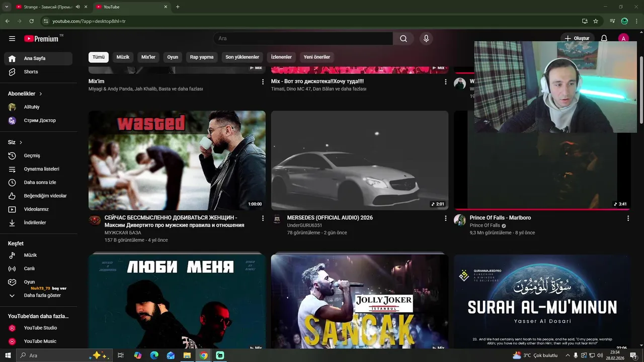
Task: Open Windows Task View button
Action: pos(121,355)
